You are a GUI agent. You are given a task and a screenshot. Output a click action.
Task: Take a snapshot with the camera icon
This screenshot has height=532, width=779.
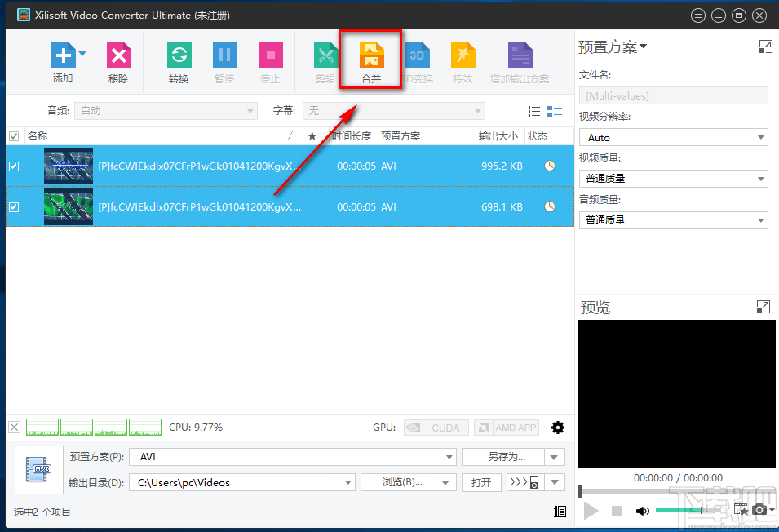pos(759,510)
